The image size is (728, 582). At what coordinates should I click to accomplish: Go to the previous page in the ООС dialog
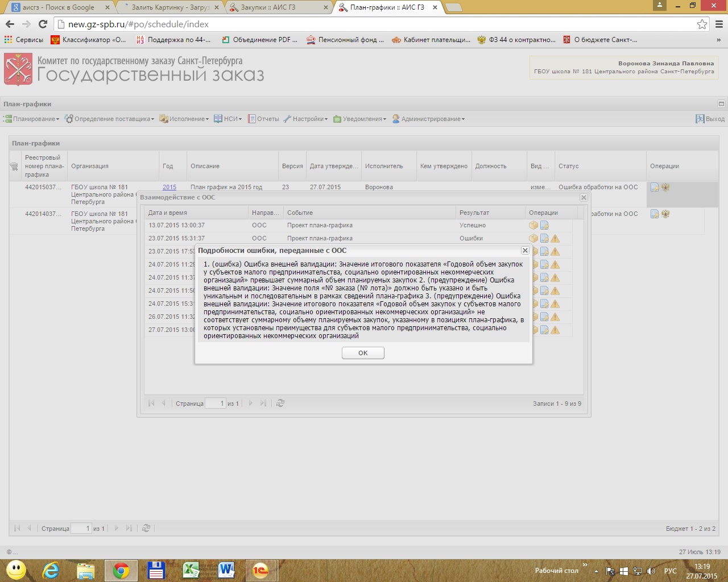tap(164, 403)
